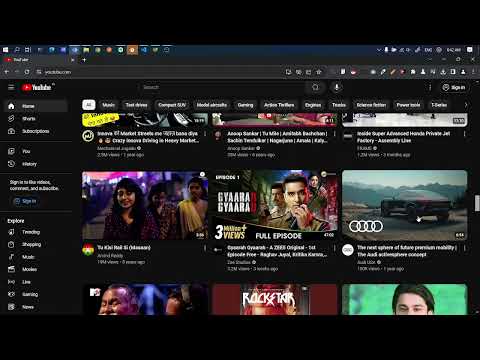
Task: Open Audi channel avatar beside activesphere video
Action: click(348, 250)
